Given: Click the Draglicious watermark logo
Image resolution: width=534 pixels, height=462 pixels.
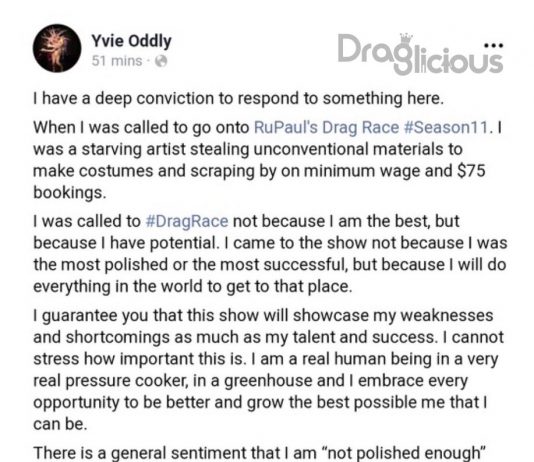Looking at the screenshot, I should point(420,54).
